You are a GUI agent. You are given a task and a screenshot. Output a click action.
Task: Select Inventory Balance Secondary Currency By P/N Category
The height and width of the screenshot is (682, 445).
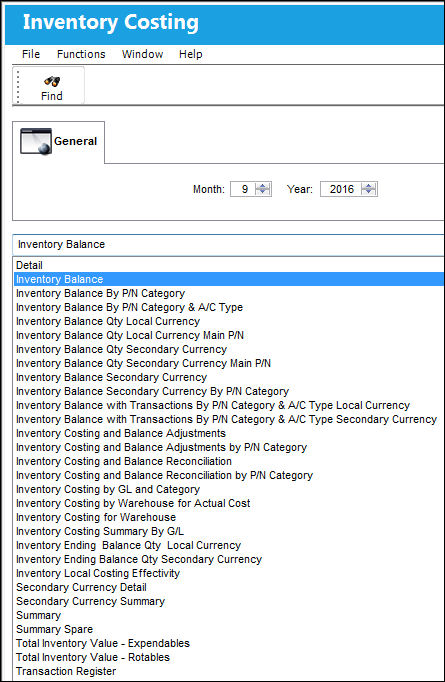[229, 391]
